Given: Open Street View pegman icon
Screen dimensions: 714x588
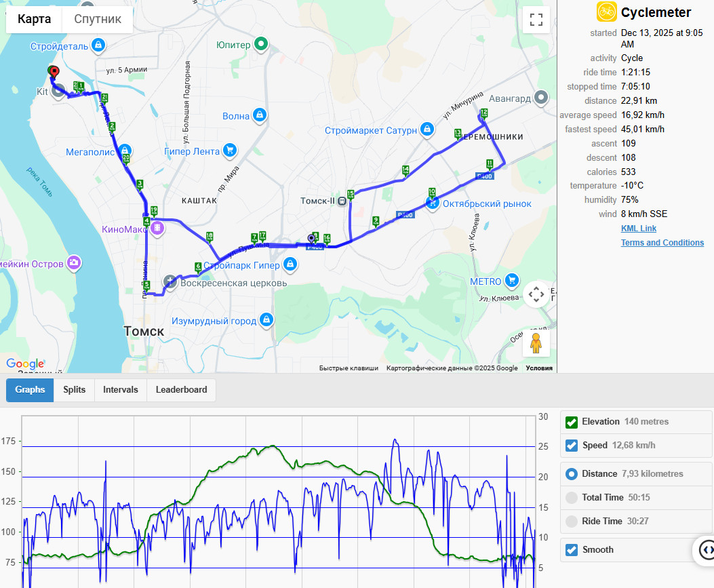Looking at the screenshot, I should pos(536,343).
